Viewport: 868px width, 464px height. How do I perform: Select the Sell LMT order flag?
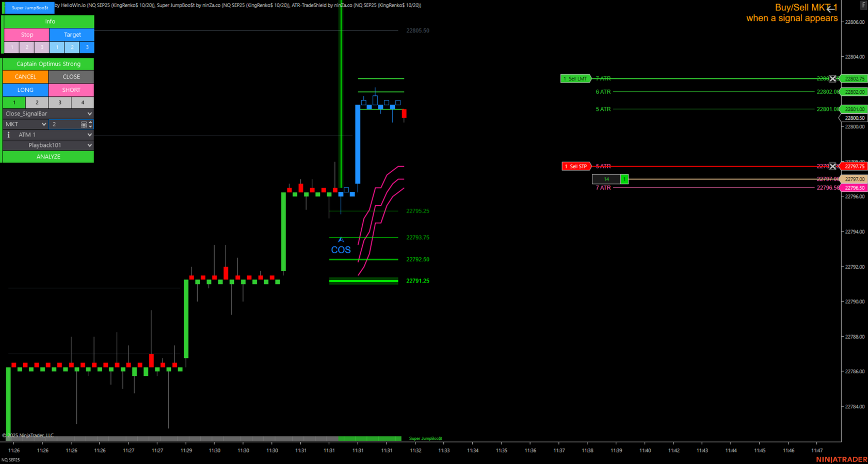click(x=575, y=79)
